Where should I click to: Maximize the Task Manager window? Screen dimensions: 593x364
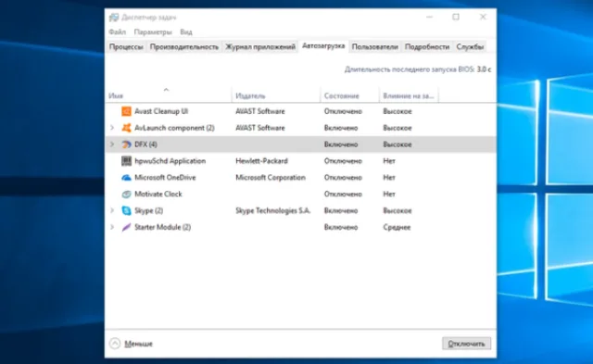click(x=456, y=17)
